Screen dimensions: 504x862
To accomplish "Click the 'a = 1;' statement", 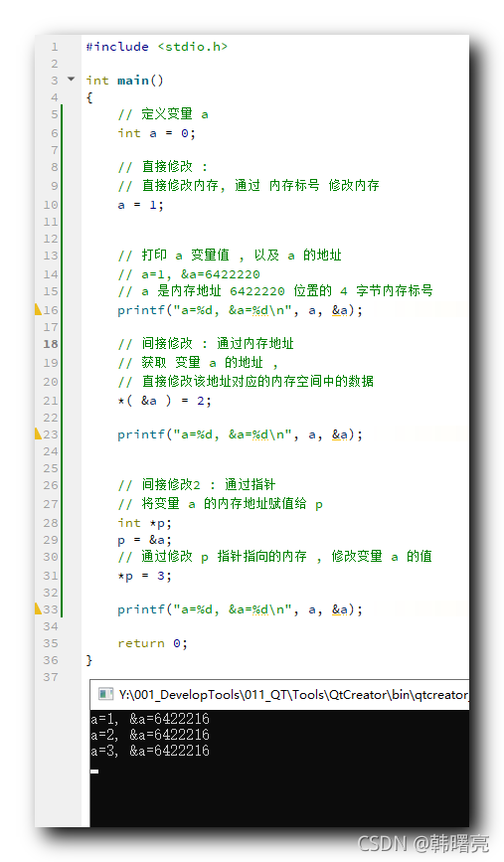I will coord(141,205).
